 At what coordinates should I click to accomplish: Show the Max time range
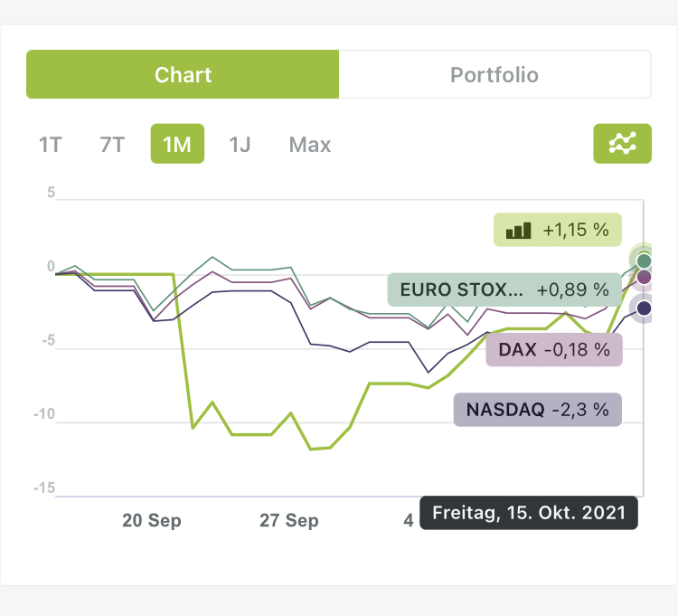pos(310,145)
